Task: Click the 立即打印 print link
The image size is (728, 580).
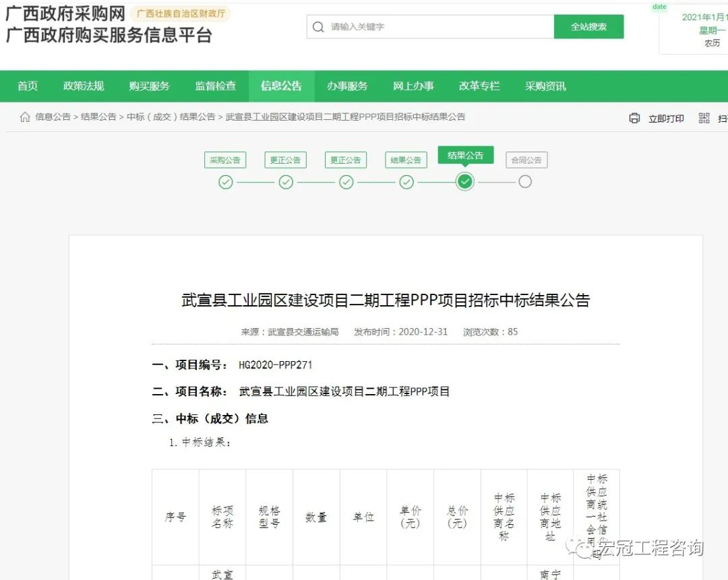Action: coord(665,119)
